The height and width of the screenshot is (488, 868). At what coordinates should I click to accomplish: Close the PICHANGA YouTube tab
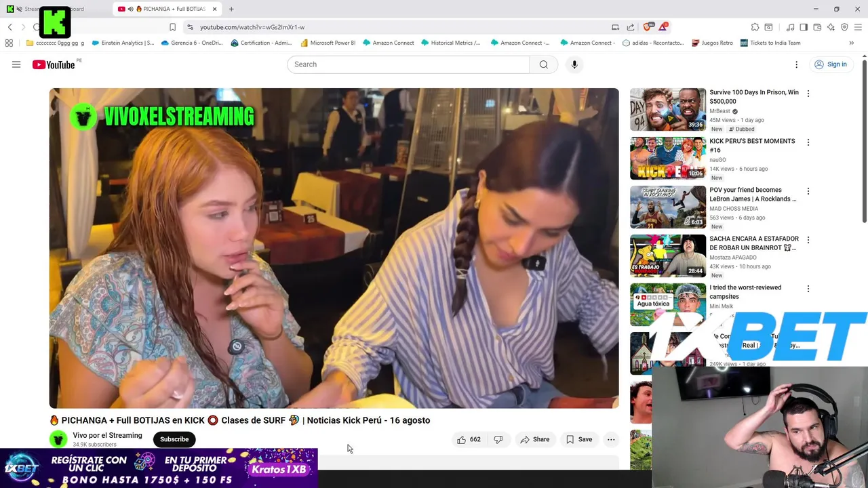pos(214,9)
